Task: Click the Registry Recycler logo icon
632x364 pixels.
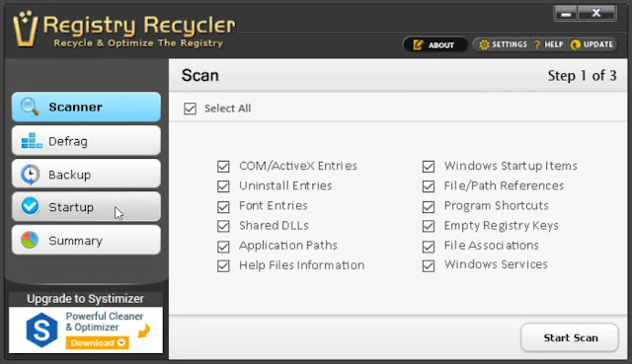Action: (x=25, y=29)
